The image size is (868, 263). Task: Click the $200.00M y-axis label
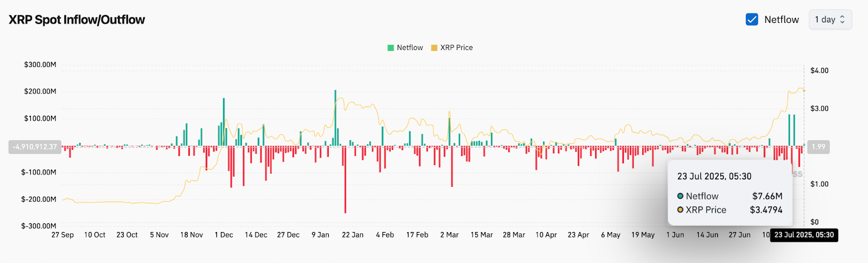40,91
